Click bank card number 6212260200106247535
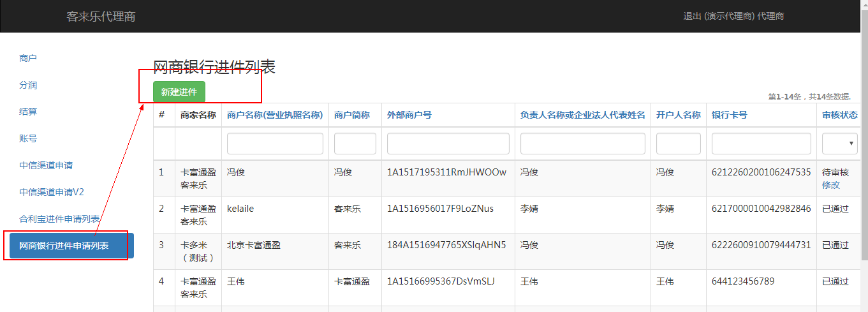 [x=761, y=172]
